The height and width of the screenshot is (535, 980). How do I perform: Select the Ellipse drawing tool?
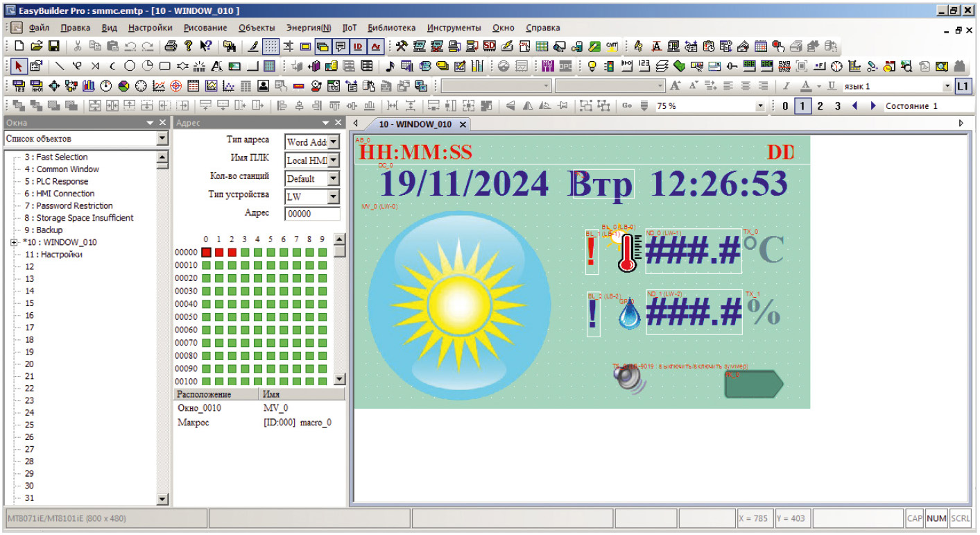(x=130, y=67)
